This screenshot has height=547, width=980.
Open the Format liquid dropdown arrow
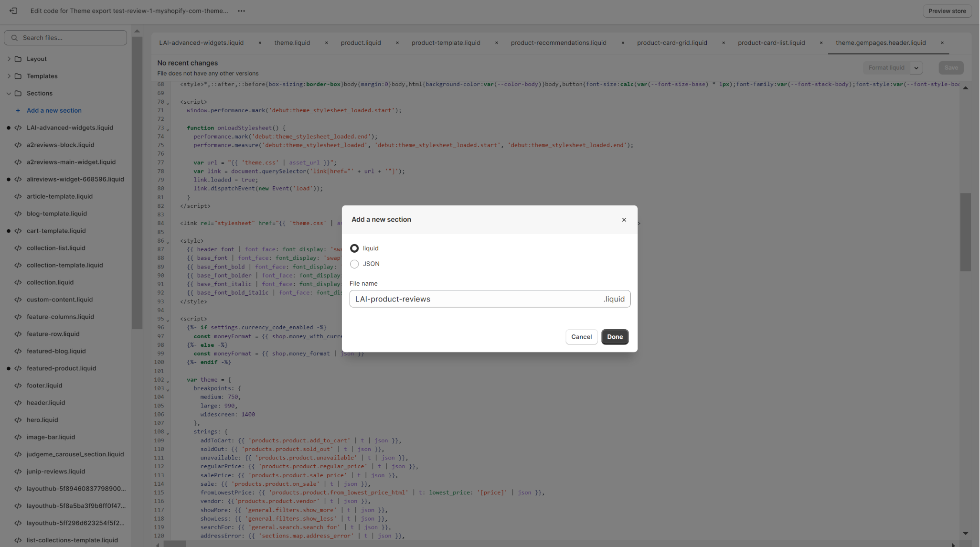tap(916, 68)
